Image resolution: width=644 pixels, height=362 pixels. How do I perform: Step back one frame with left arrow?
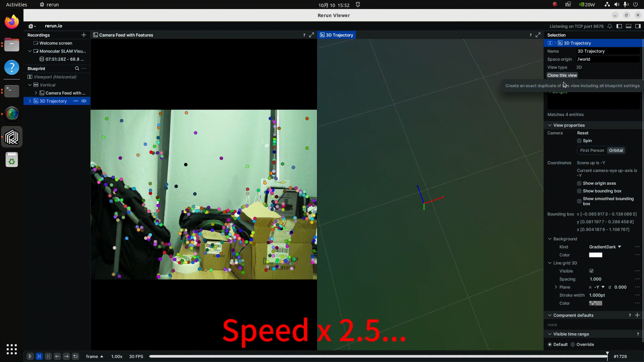pyautogui.click(x=57, y=356)
